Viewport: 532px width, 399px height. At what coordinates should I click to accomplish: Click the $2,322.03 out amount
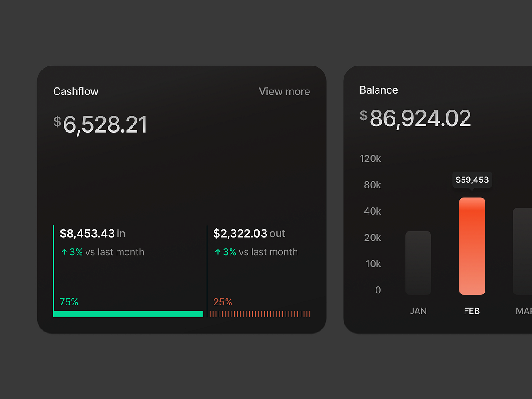pyautogui.click(x=240, y=233)
